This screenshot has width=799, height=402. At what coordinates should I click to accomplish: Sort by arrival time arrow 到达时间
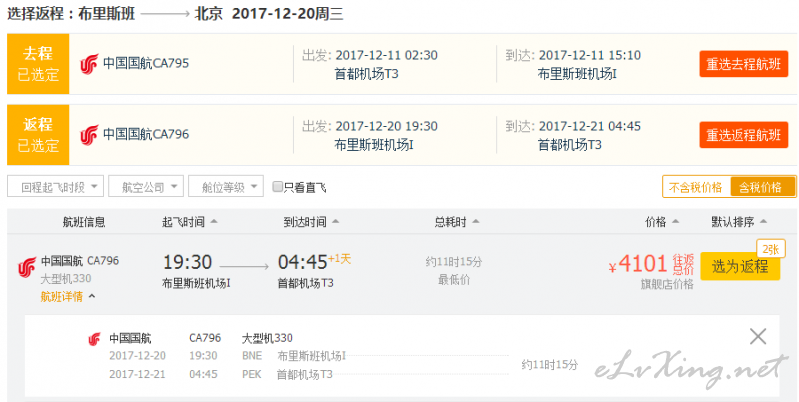335,222
